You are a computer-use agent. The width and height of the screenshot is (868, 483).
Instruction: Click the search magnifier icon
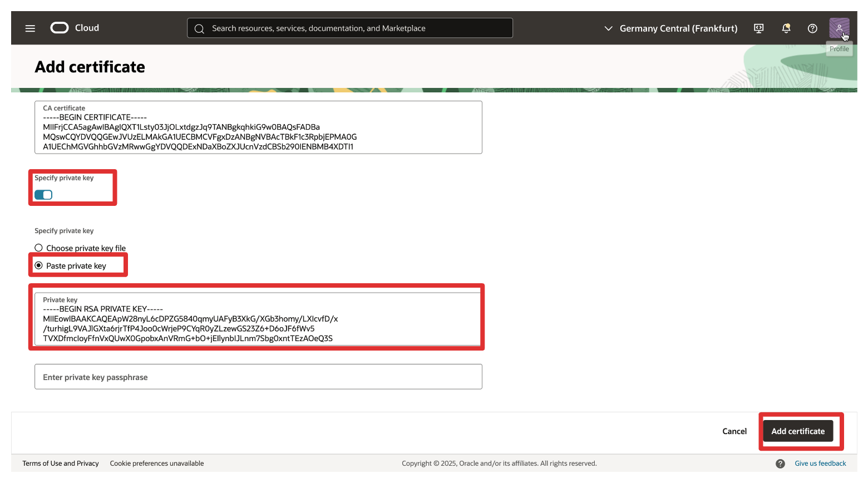click(x=199, y=28)
